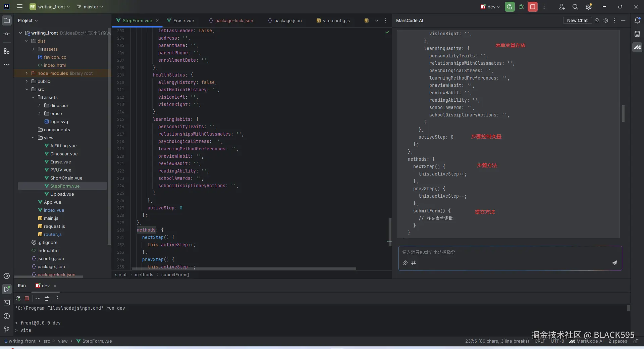Collapse the dist folder
644x349 pixels.
27,41
